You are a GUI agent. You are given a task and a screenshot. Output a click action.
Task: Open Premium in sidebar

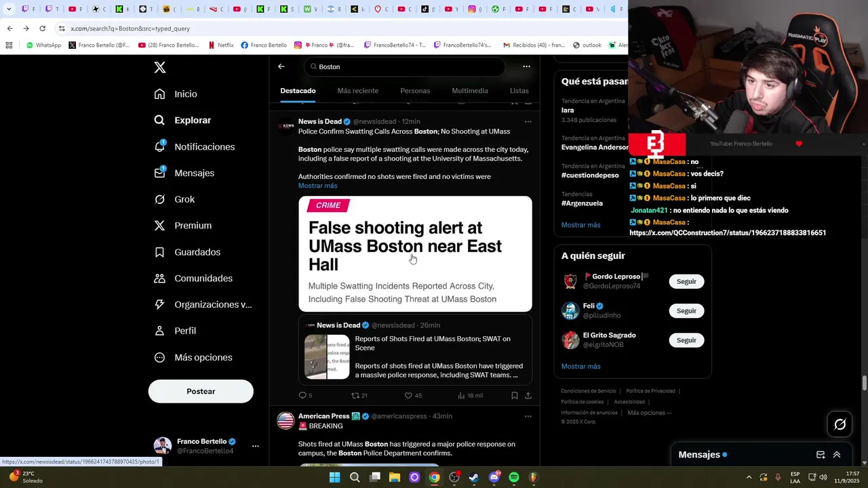pyautogui.click(x=182, y=226)
